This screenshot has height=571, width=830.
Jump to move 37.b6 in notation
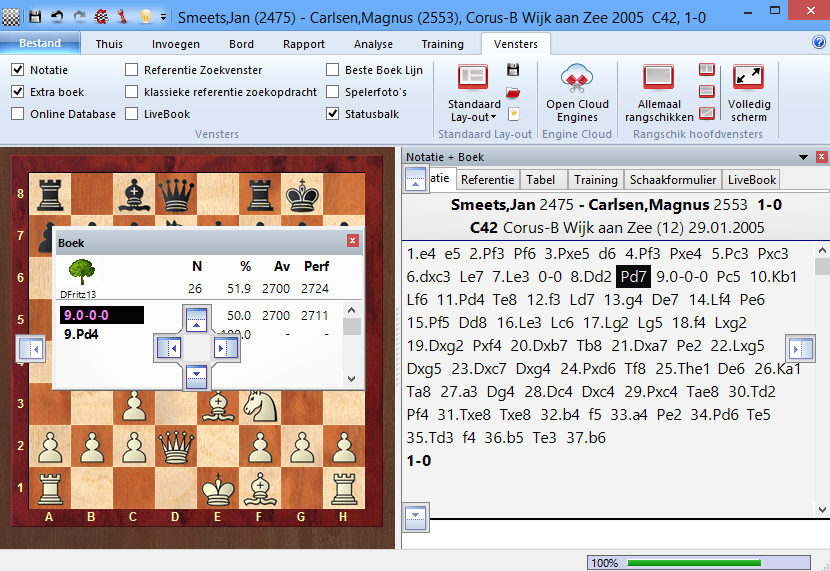pos(586,438)
